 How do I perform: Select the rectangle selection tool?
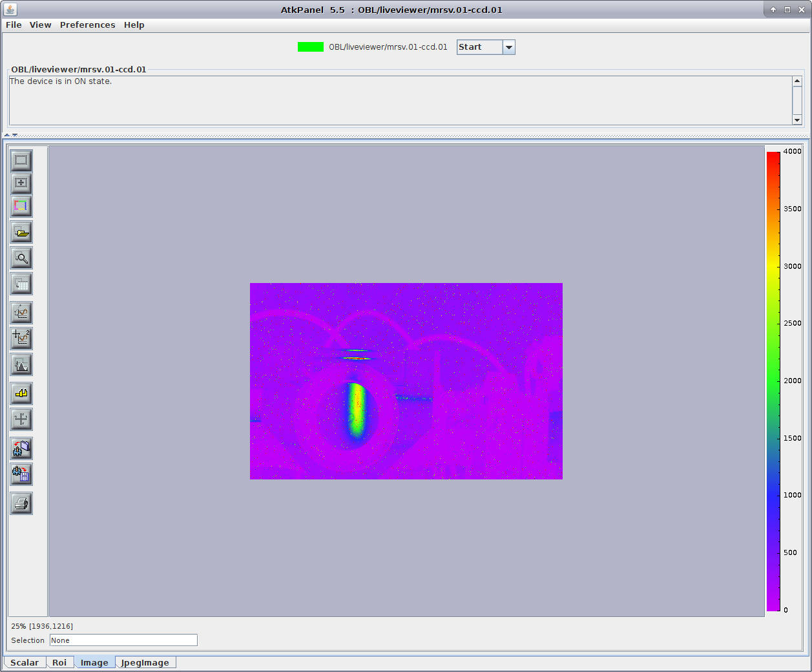(x=21, y=160)
